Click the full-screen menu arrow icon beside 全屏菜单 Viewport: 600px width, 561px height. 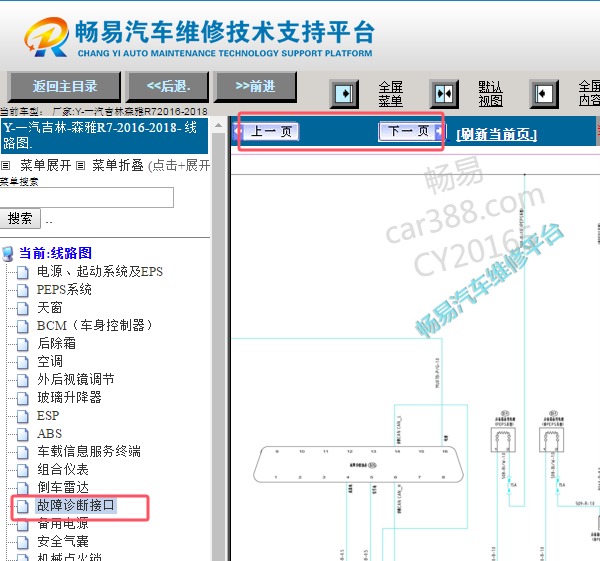(344, 94)
